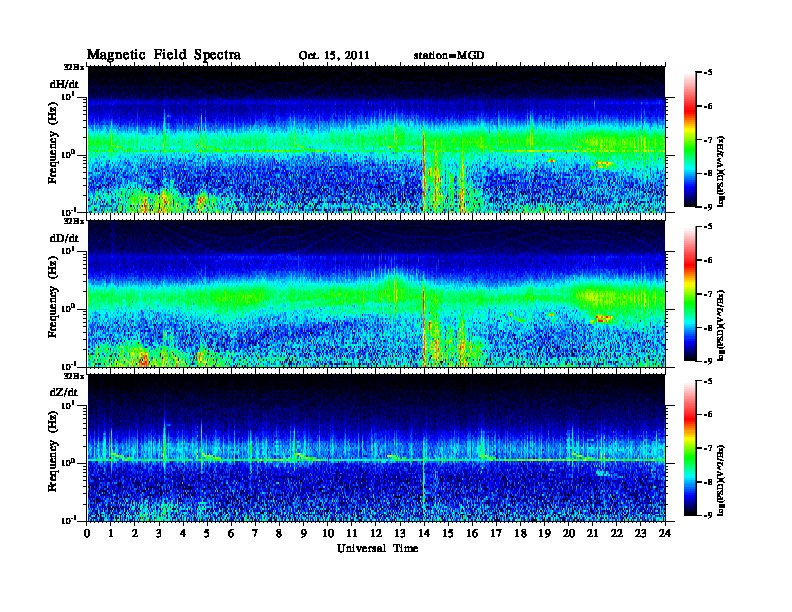792x612 pixels.
Task: Click the "-5" label on dH/dt color bar
Action: click(x=708, y=73)
